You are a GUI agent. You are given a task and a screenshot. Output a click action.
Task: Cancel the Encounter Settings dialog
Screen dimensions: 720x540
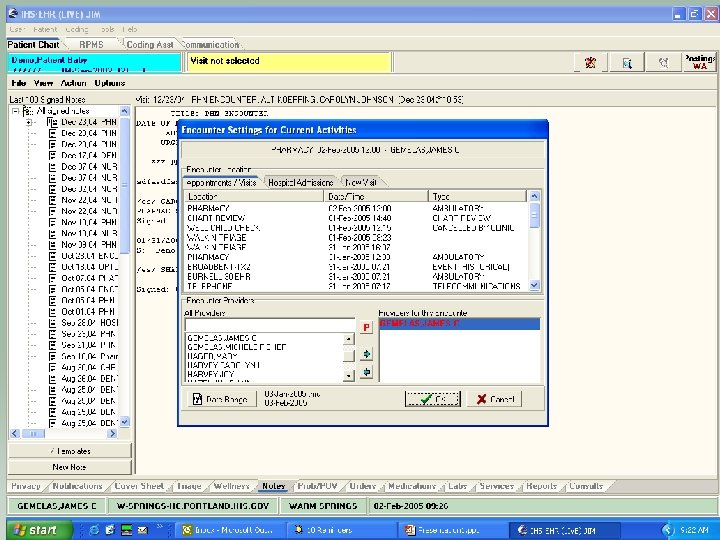tap(495, 399)
